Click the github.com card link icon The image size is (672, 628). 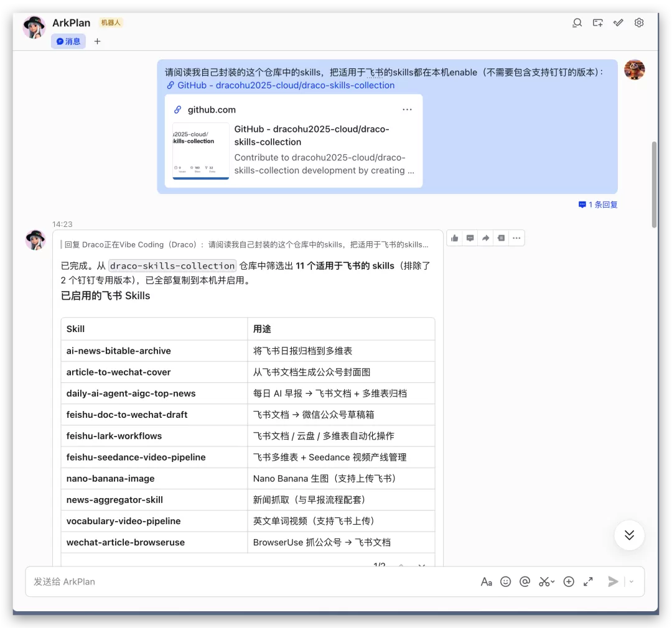(x=177, y=109)
